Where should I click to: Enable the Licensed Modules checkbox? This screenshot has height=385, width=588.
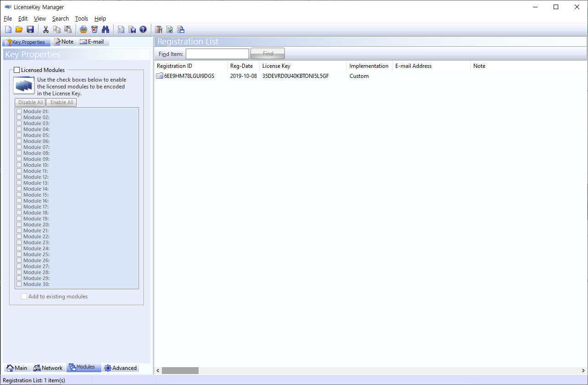coord(17,70)
